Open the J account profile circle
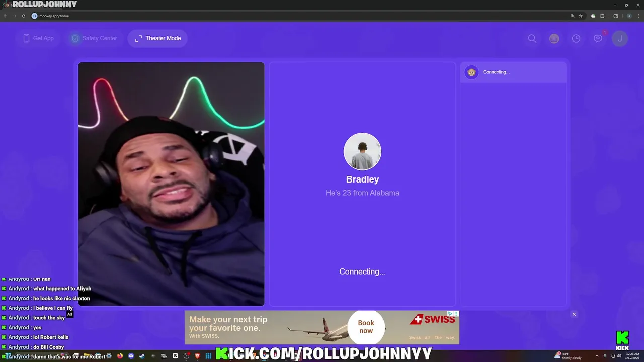The height and width of the screenshot is (362, 644). [620, 38]
